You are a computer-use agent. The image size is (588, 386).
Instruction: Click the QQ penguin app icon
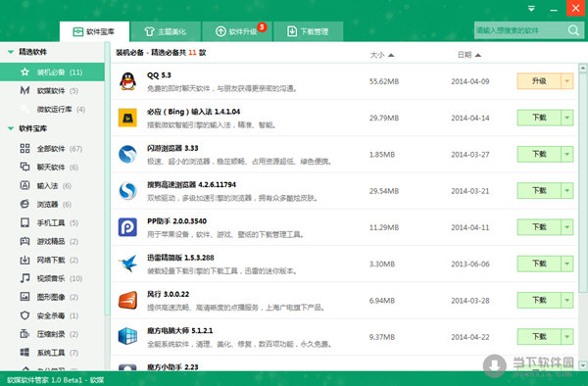tap(127, 81)
